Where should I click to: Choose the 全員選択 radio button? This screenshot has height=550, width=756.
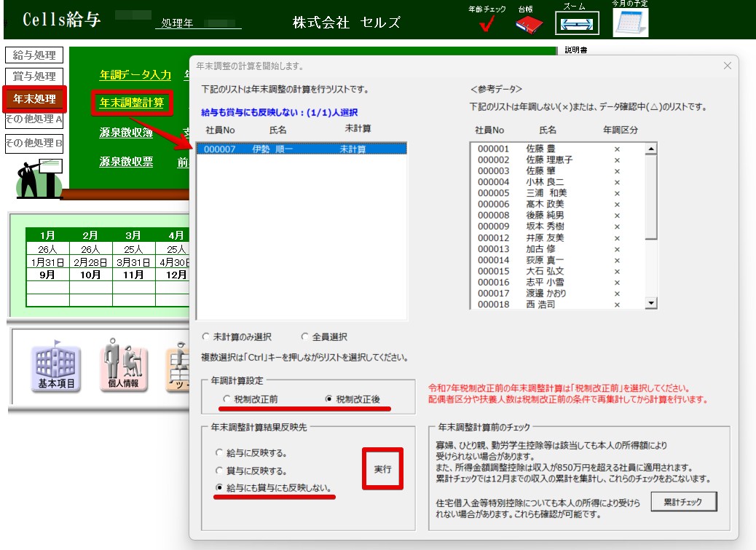coord(305,337)
